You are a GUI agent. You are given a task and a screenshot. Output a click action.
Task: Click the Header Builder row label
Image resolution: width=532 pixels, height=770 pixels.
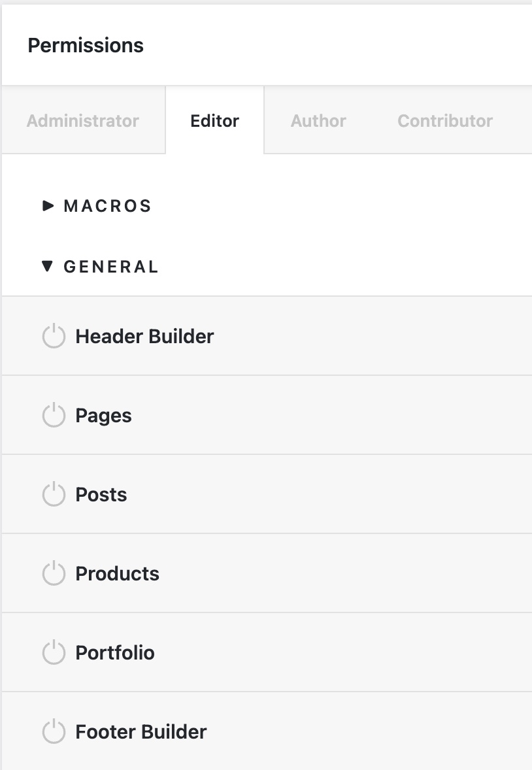(144, 337)
